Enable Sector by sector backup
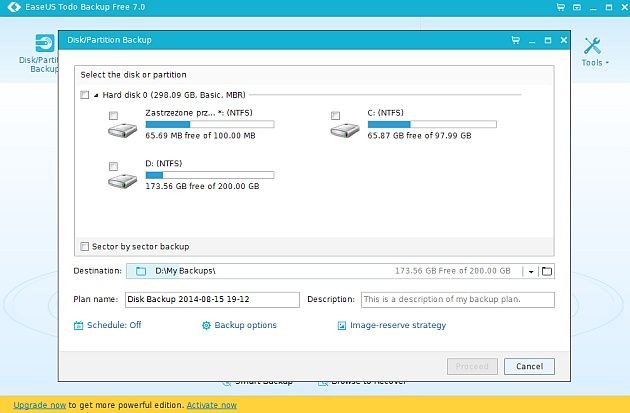The width and height of the screenshot is (630, 413). [84, 246]
